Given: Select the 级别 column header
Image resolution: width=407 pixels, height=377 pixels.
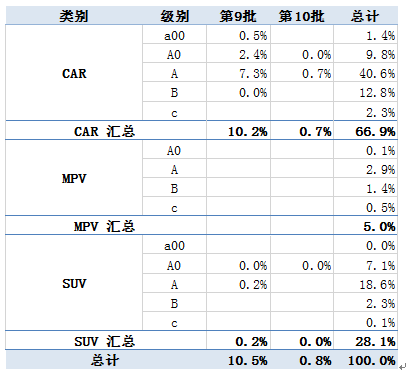Looking at the screenshot, I should tap(174, 16).
